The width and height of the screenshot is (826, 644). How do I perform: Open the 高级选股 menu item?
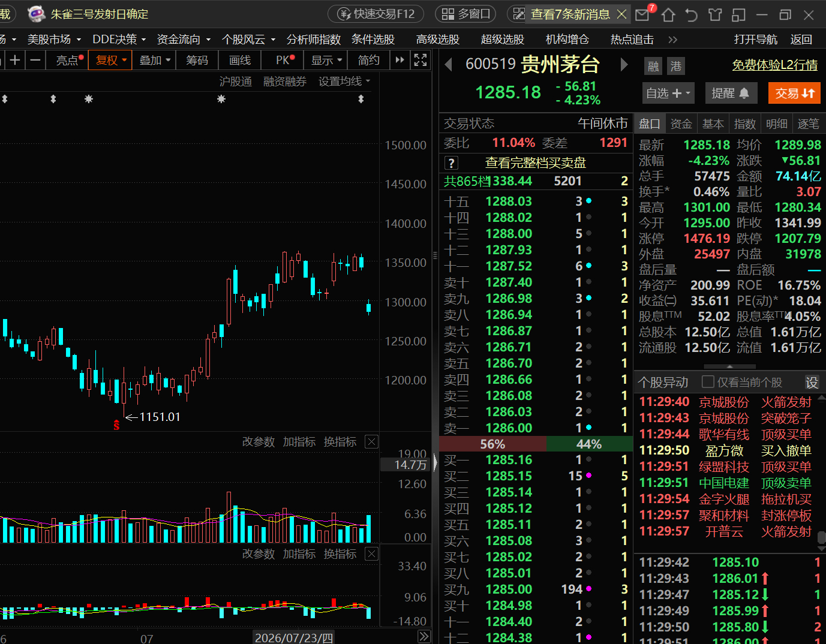[438, 40]
